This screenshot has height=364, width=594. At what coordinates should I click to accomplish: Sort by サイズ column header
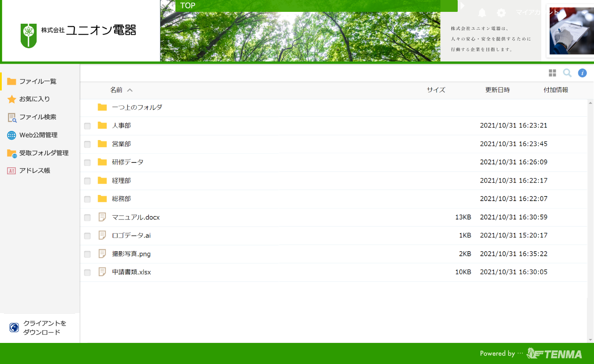tap(436, 90)
